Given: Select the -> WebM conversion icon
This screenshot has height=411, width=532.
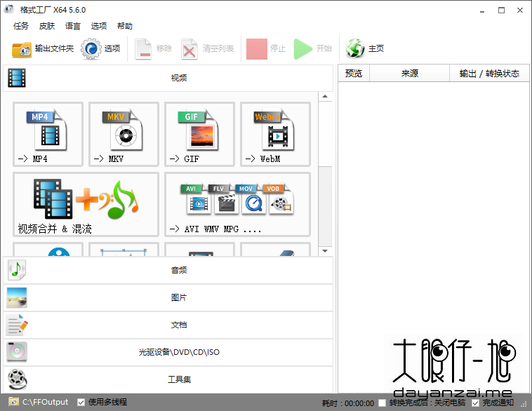Looking at the screenshot, I should (x=275, y=134).
